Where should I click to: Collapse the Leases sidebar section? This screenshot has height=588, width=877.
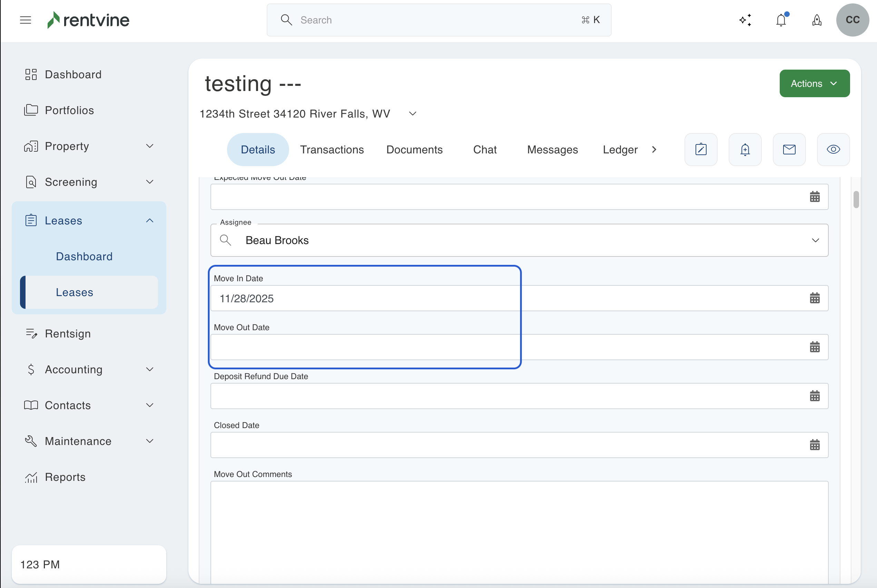coord(149,221)
